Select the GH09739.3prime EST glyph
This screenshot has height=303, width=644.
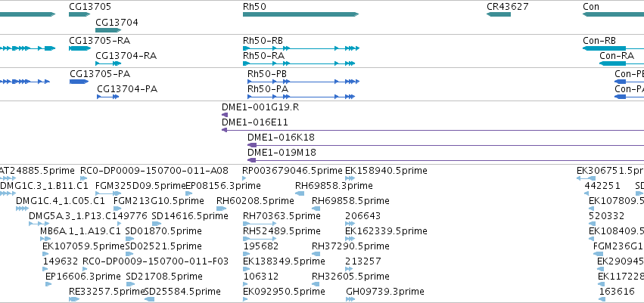click(x=350, y=299)
